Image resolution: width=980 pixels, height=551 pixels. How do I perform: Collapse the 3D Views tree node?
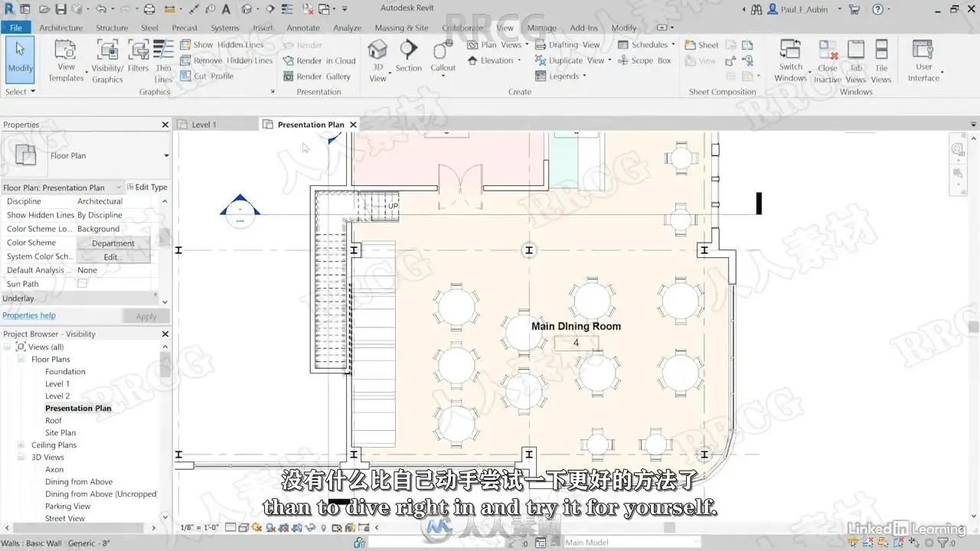coord(21,457)
